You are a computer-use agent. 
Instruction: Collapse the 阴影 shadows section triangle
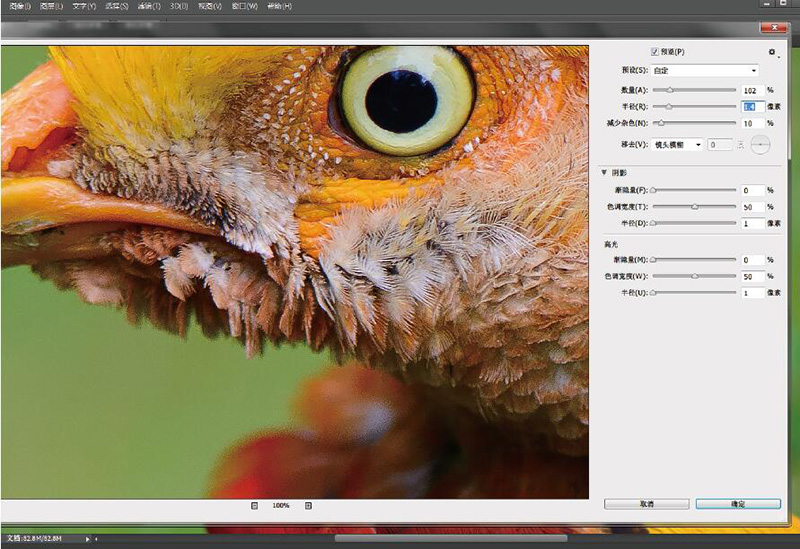[604, 171]
